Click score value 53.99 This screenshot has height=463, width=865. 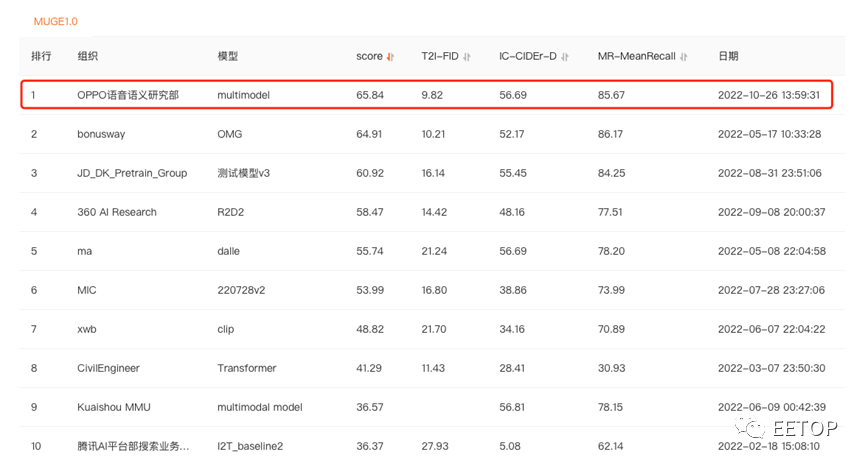(370, 290)
